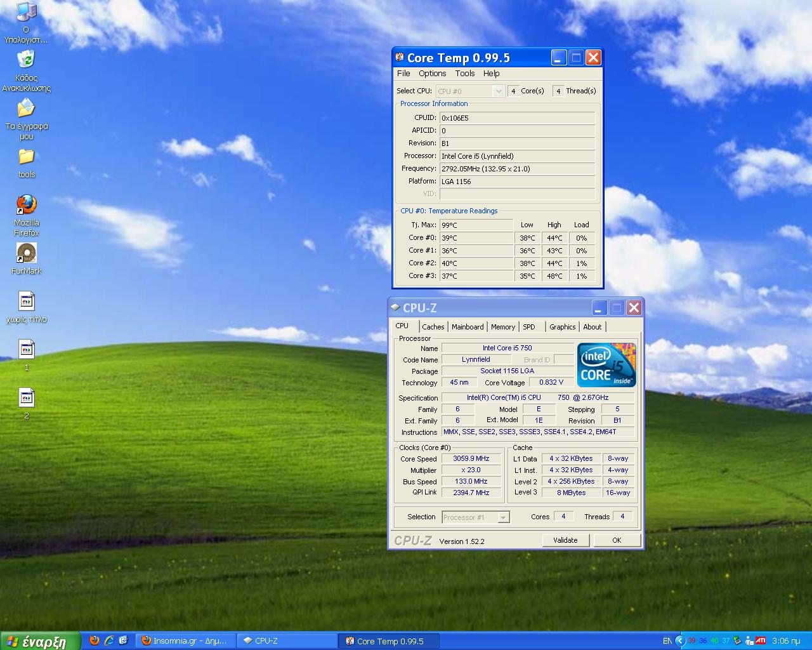This screenshot has height=650, width=812.
Task: Switch to Core Temp 0.99.5 taskbar button
Action: (x=390, y=640)
